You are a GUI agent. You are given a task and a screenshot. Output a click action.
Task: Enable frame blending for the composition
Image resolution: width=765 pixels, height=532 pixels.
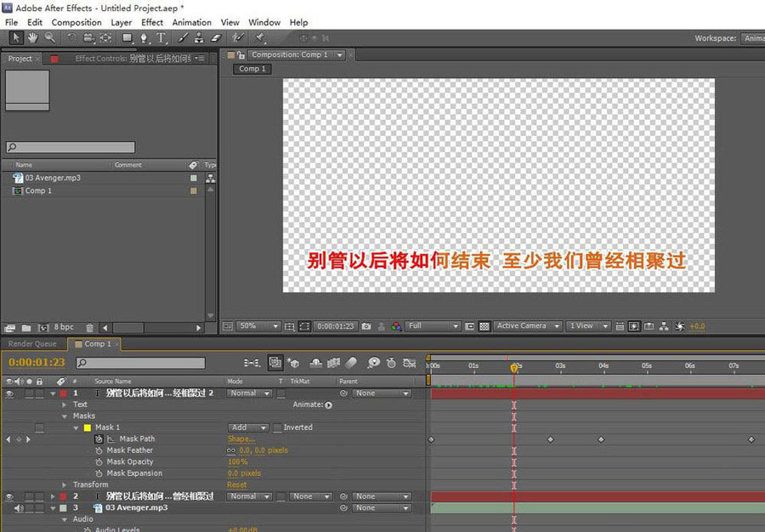tap(333, 363)
